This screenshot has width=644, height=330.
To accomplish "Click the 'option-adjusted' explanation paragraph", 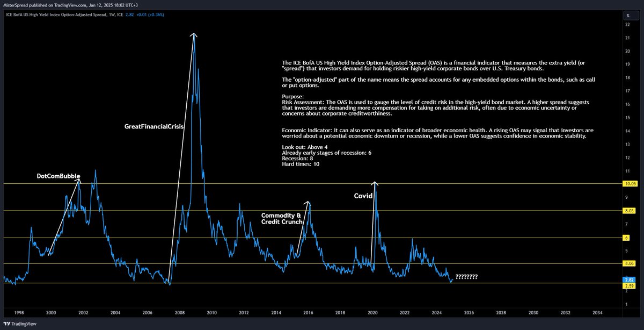I will click(x=438, y=82).
